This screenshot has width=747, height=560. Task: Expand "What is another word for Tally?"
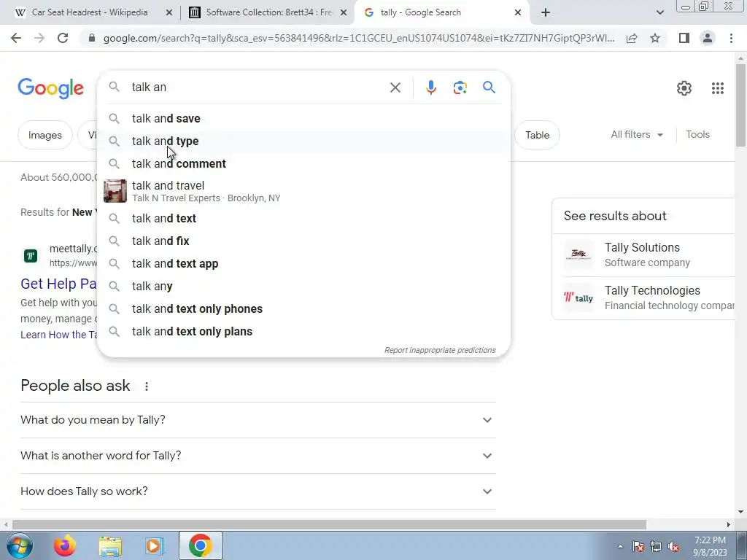pyautogui.click(x=258, y=456)
